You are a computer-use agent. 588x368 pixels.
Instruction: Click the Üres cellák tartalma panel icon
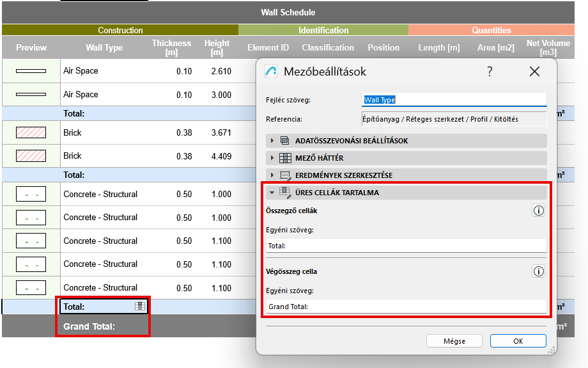pos(285,193)
